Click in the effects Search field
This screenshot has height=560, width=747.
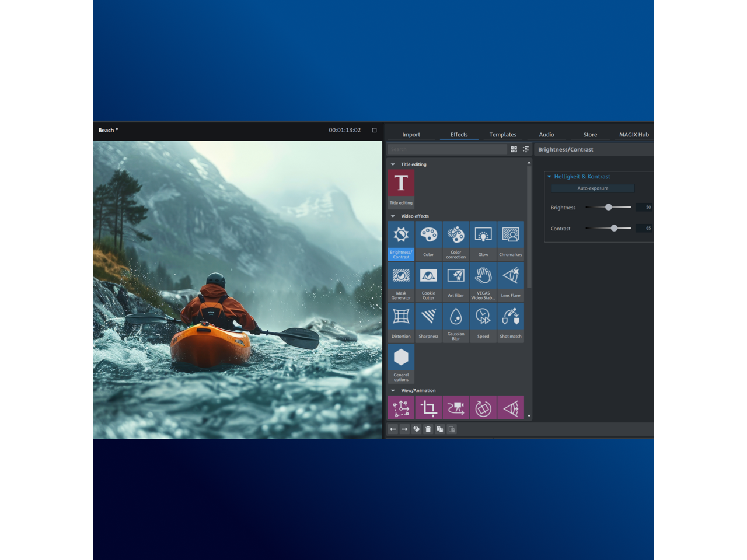click(446, 149)
